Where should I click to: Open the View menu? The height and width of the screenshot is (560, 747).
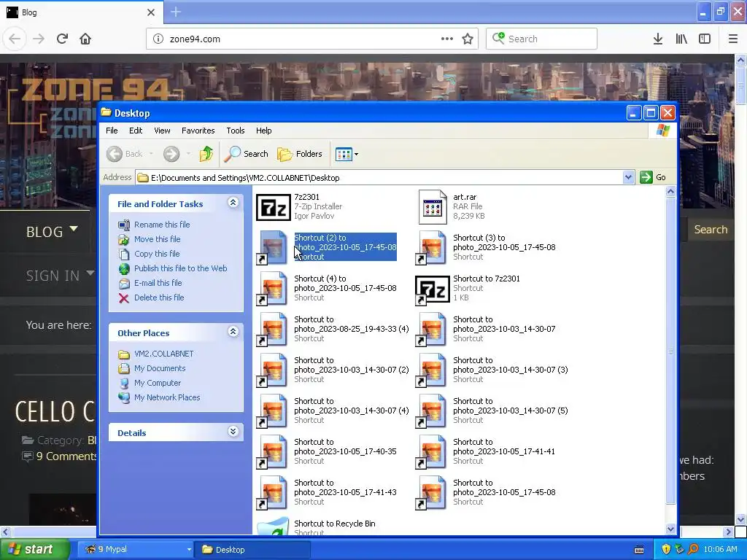click(162, 131)
